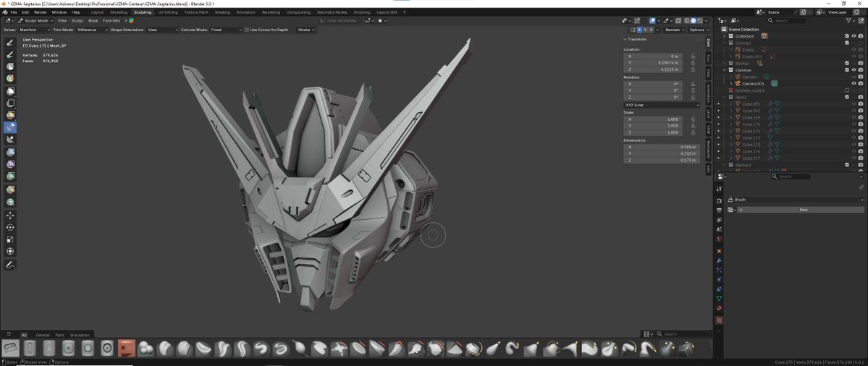Select the Rotate tool in left toolbar

tap(10, 227)
